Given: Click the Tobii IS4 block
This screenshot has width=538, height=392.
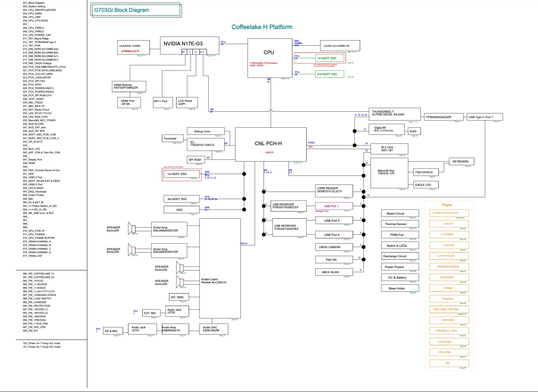Looking at the screenshot, I should [334, 260].
